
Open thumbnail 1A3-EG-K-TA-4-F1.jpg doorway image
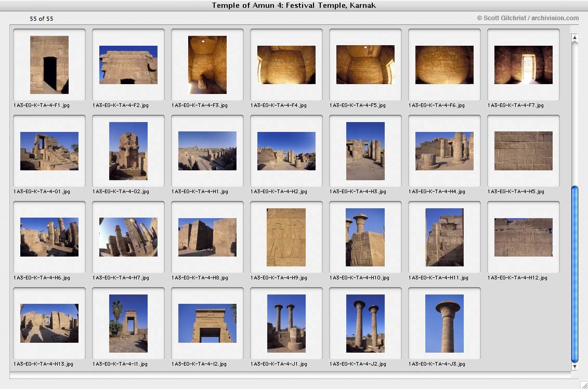tap(49, 65)
